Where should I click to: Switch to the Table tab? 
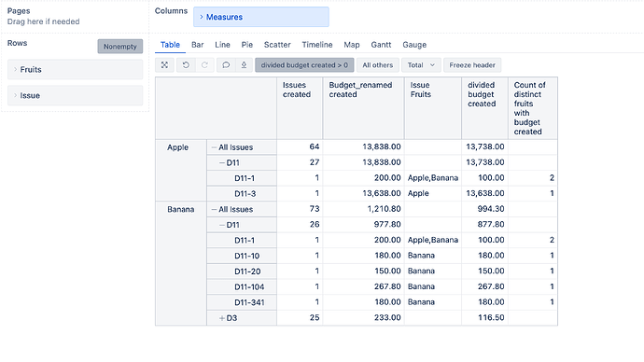[170, 45]
